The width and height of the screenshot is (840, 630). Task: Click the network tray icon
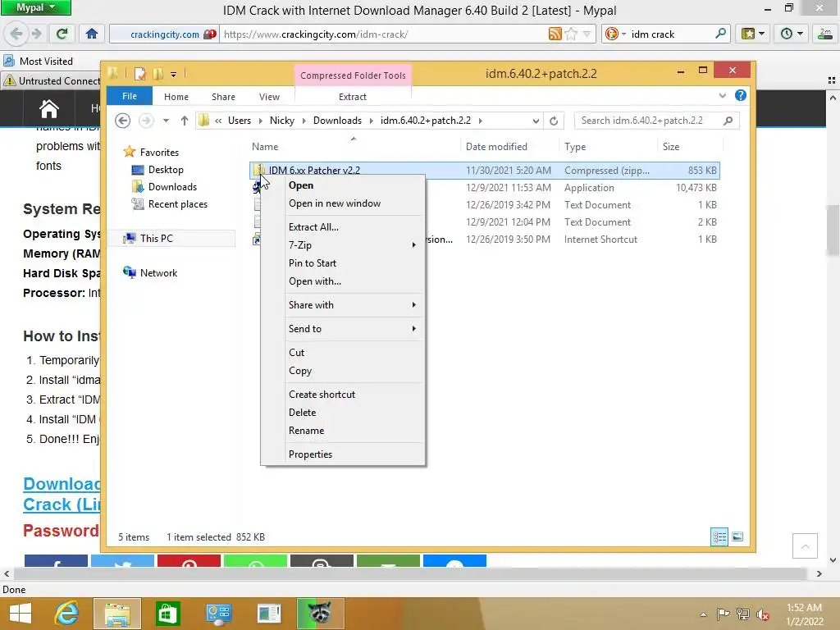pyautogui.click(x=742, y=614)
